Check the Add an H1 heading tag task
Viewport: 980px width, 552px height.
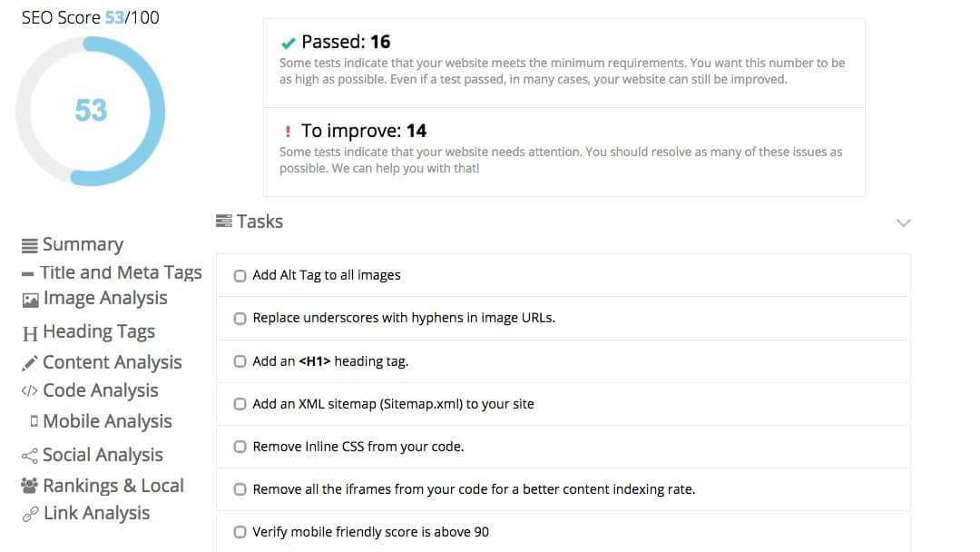[x=240, y=361]
